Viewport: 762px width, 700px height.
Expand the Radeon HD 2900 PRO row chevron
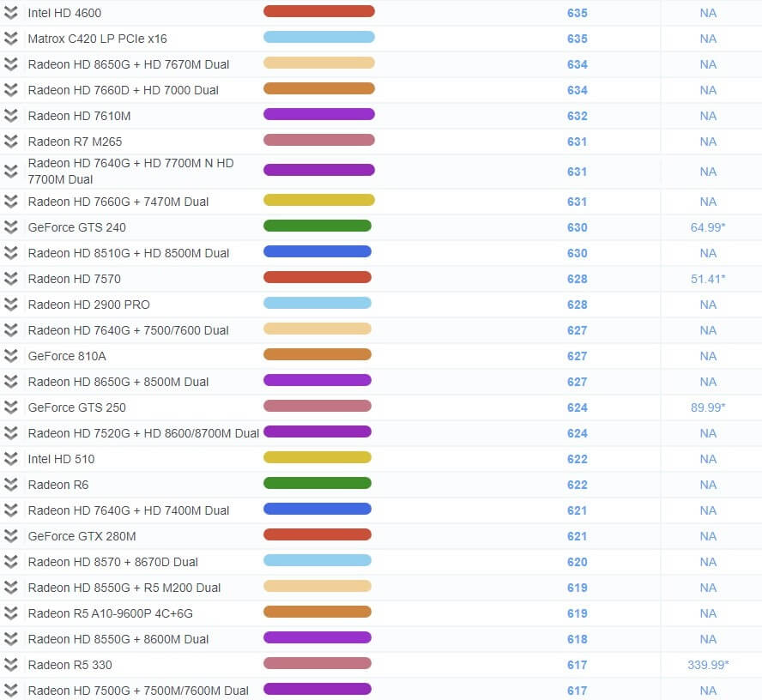coord(10,305)
